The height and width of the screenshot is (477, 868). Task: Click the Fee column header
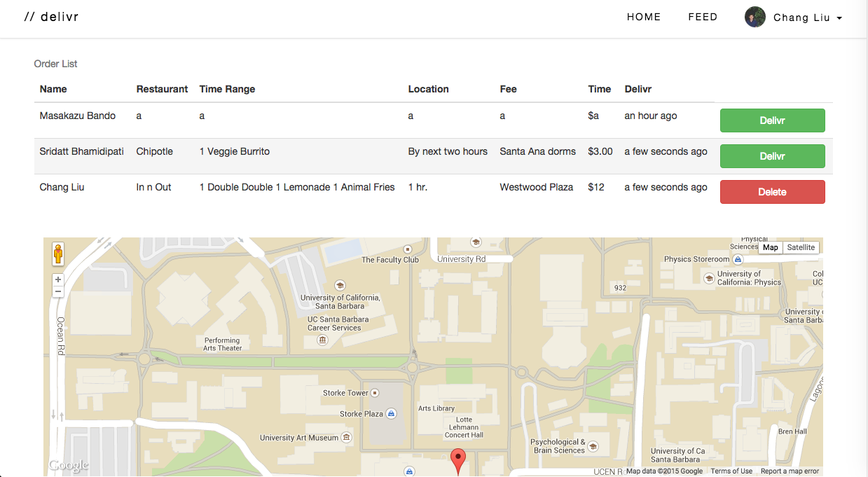click(x=508, y=89)
